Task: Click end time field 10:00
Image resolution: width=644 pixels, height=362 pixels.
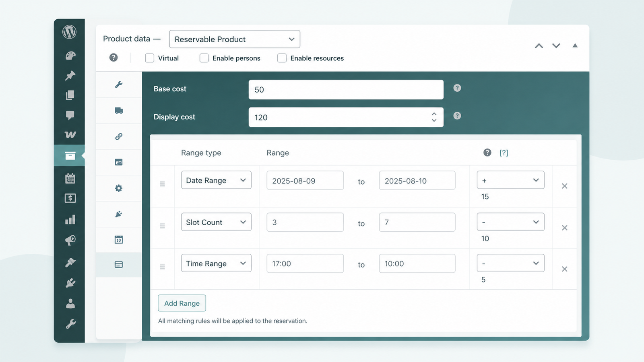Action: pyautogui.click(x=417, y=263)
